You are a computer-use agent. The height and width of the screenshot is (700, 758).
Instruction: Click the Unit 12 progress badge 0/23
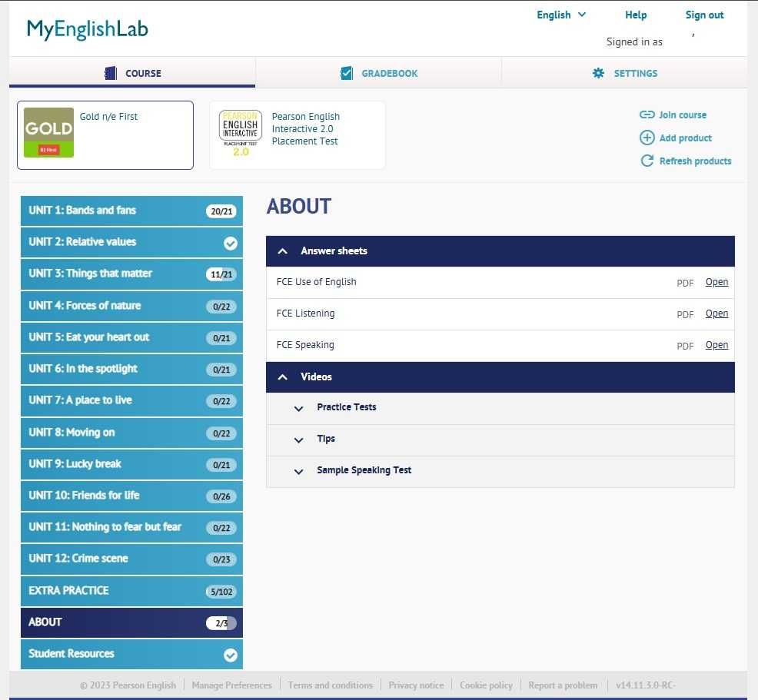pos(221,560)
